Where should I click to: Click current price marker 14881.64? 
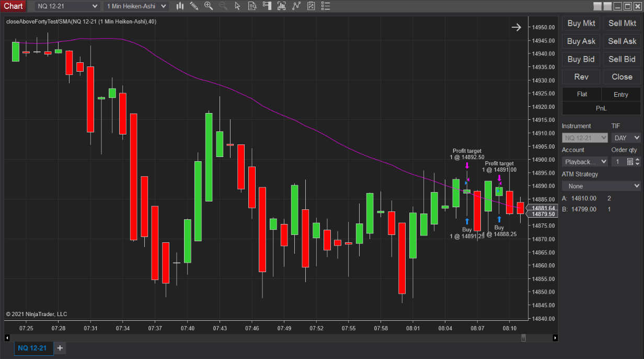coord(543,208)
